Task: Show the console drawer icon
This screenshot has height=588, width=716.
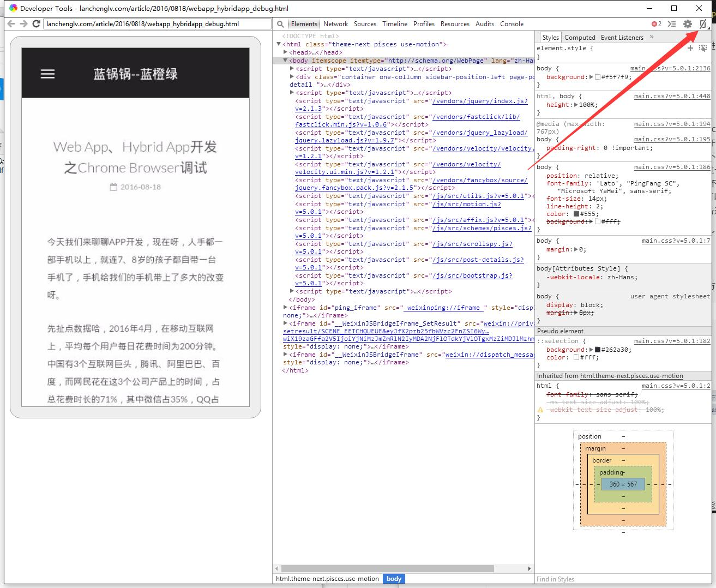Action: [x=672, y=24]
